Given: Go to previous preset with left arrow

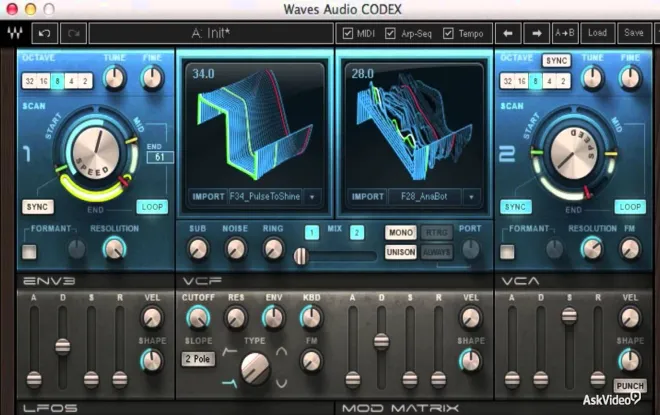Looking at the screenshot, I should coord(508,33).
